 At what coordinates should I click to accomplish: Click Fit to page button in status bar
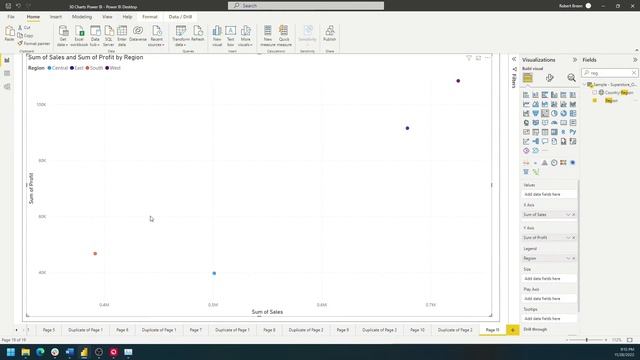(630, 340)
